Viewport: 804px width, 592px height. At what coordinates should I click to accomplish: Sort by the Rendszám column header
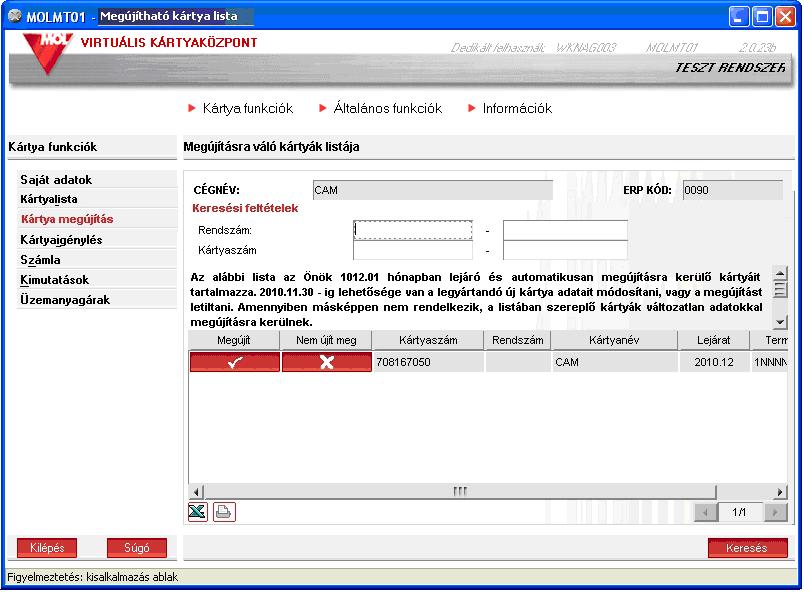[518, 340]
